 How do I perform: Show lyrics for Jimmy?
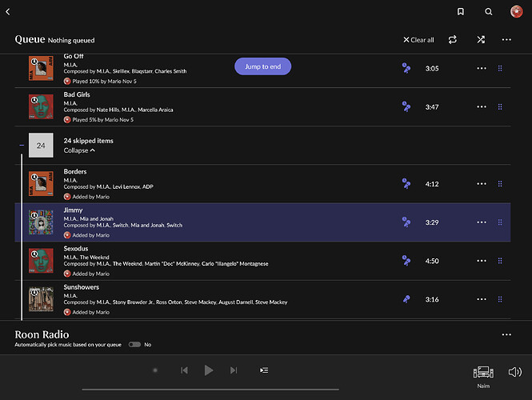point(406,222)
